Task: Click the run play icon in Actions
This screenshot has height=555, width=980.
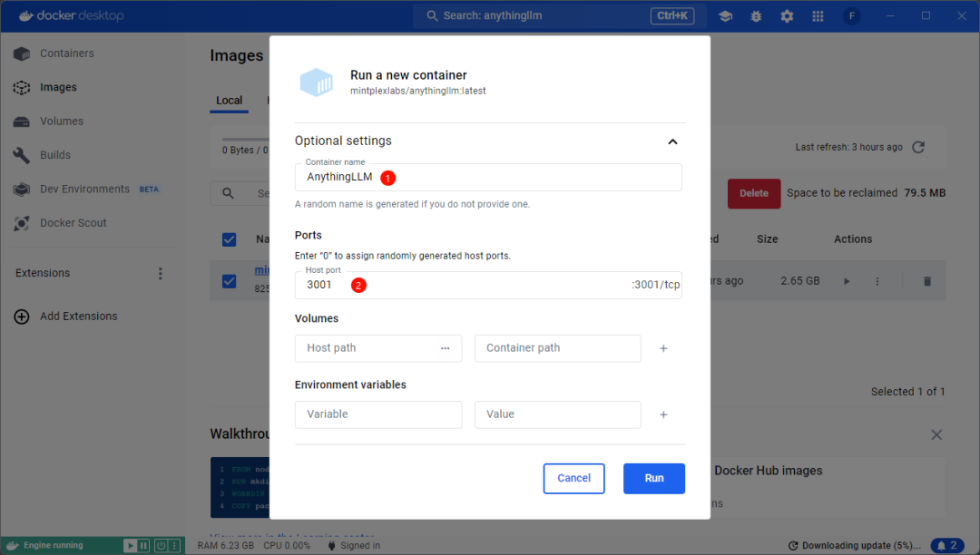Action: [x=847, y=281]
